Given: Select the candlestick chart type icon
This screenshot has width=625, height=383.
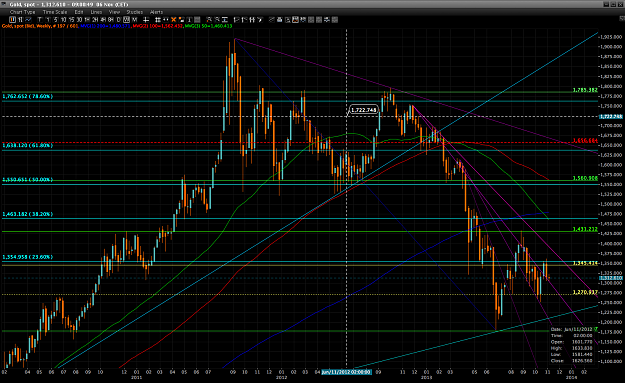Looking at the screenshot, I should [13, 20].
